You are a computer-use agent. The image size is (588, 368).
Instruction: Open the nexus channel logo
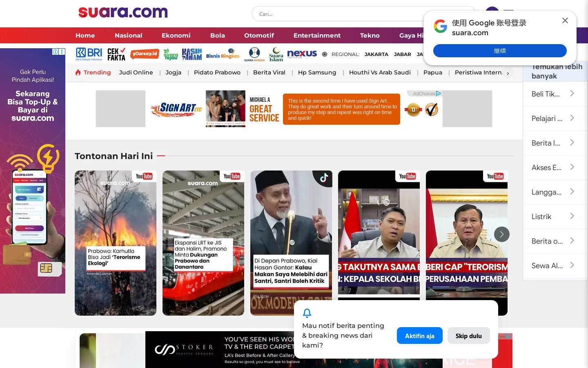[x=302, y=54]
